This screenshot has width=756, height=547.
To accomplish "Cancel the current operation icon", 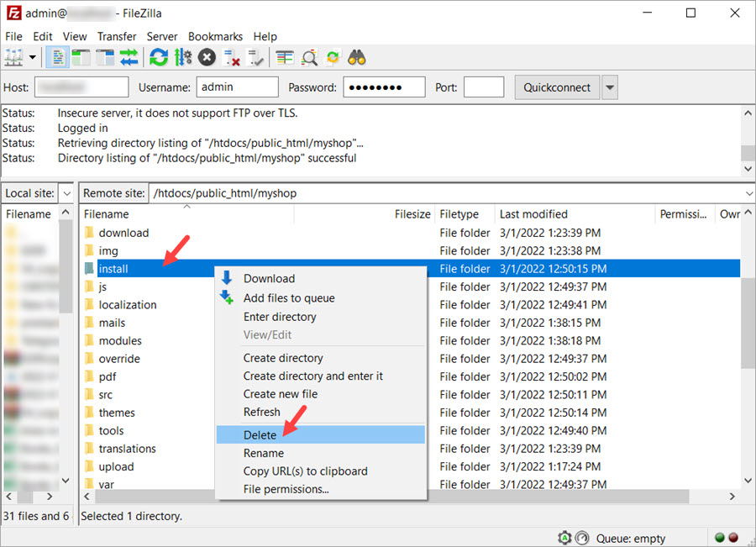I will tap(207, 58).
